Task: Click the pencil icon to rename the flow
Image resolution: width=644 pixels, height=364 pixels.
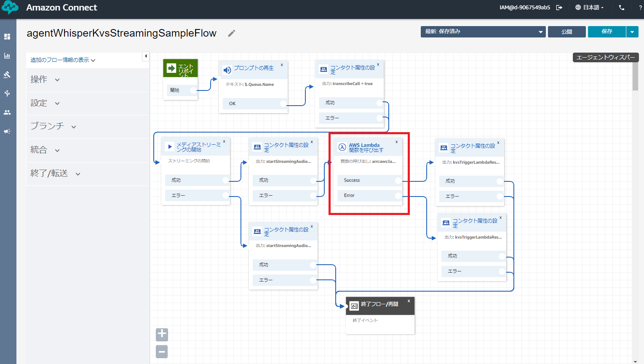Action: point(232,33)
